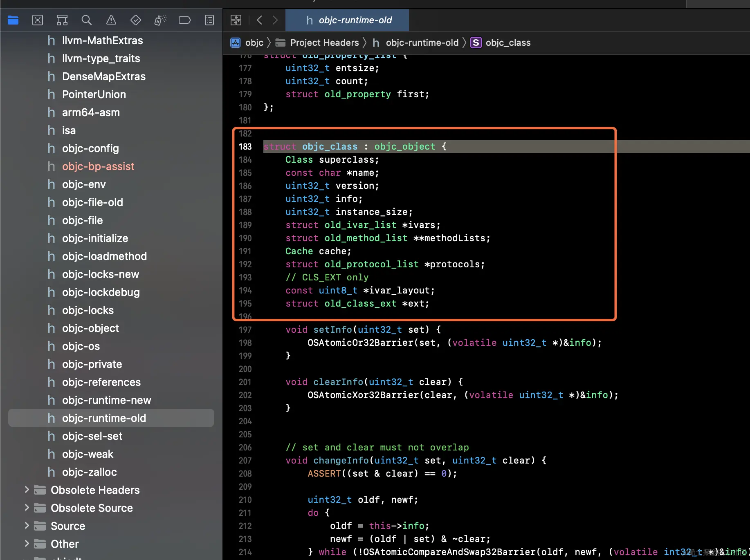
Task: Click the clearInfo function name
Action: coord(339,382)
